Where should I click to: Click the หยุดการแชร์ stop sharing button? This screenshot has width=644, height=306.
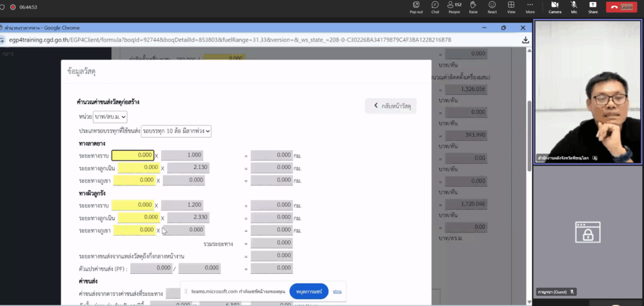(x=309, y=292)
